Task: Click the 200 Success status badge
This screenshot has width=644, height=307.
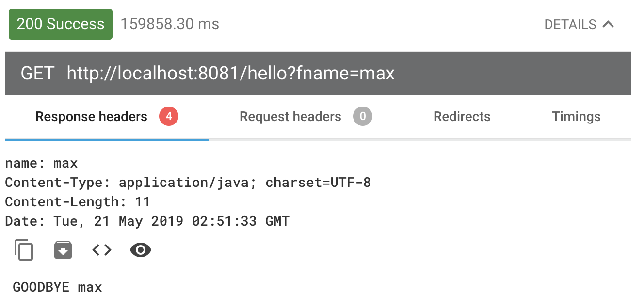Action: tap(61, 24)
